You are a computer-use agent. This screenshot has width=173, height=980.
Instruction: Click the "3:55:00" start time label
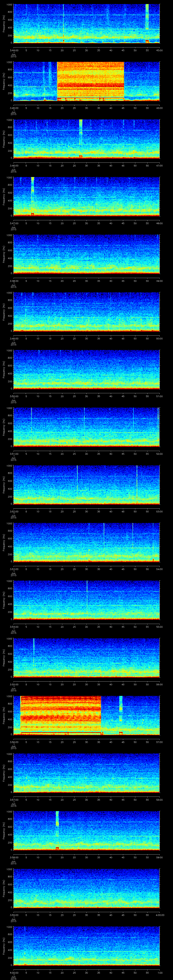14,684
